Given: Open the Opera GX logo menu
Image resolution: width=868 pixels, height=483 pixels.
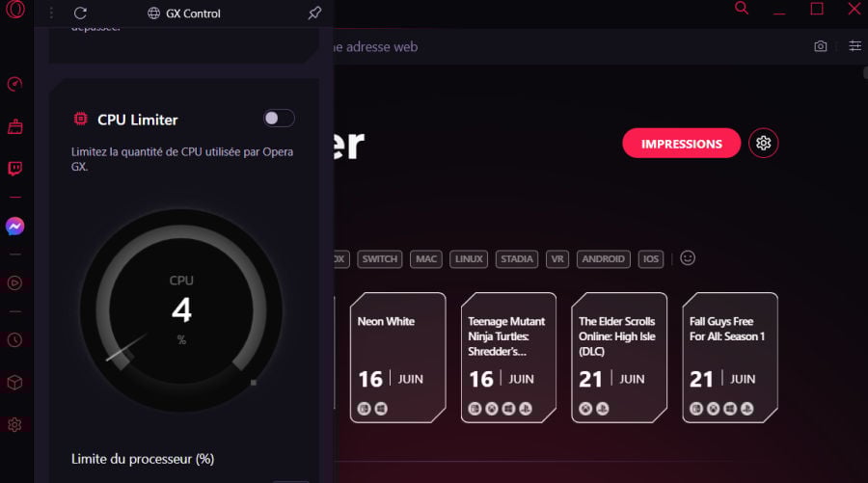Looking at the screenshot, I should (x=14, y=9).
